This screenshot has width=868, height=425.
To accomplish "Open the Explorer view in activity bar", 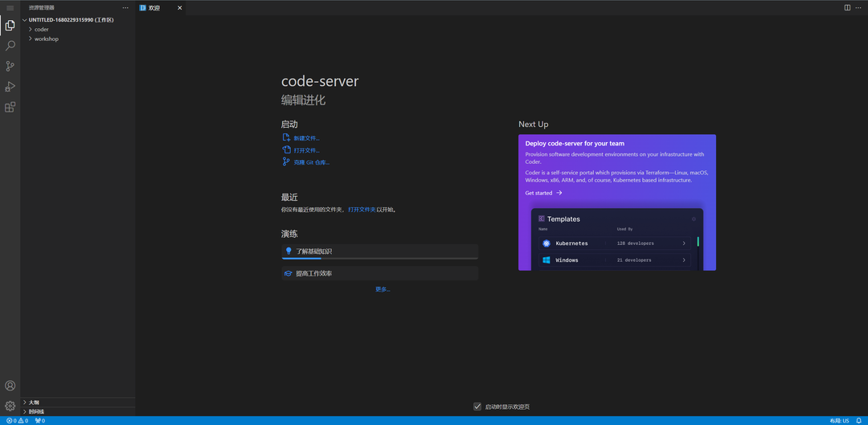I will tap(10, 26).
